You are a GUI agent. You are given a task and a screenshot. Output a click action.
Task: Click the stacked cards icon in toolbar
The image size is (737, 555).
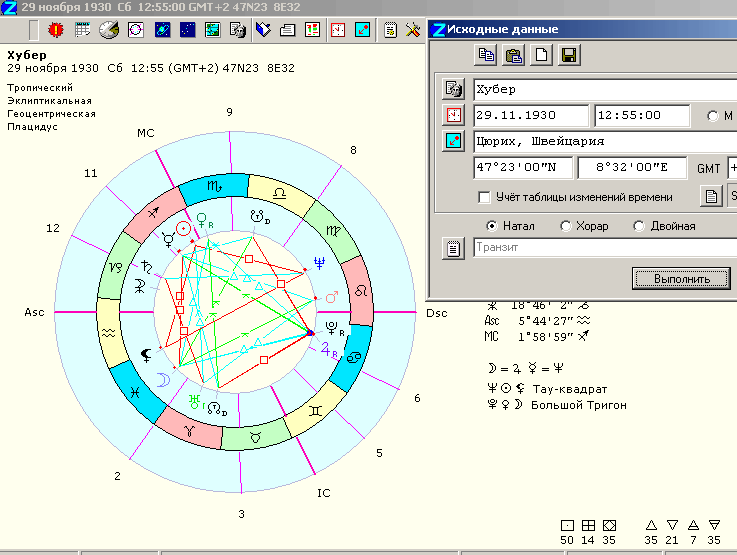(288, 30)
